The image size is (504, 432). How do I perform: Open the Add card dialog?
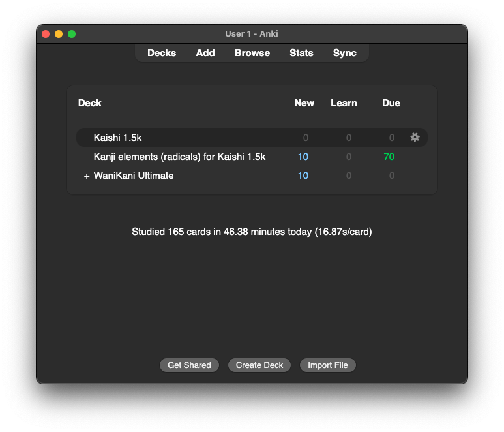point(205,53)
